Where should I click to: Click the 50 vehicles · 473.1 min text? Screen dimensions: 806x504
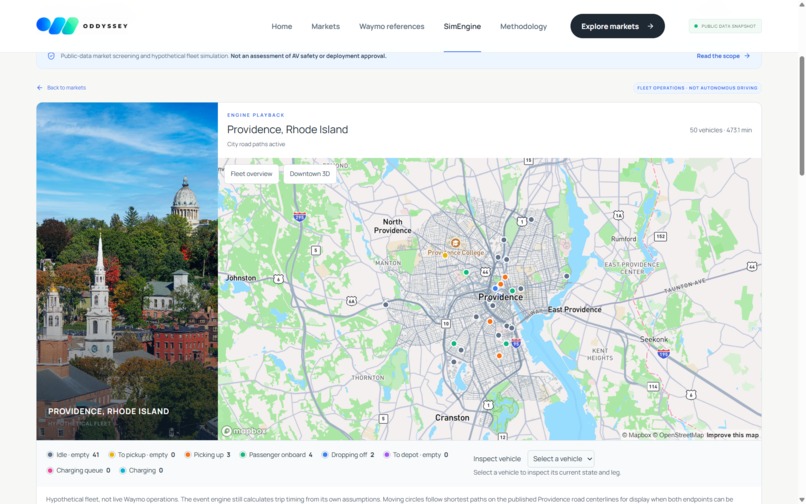pos(720,130)
